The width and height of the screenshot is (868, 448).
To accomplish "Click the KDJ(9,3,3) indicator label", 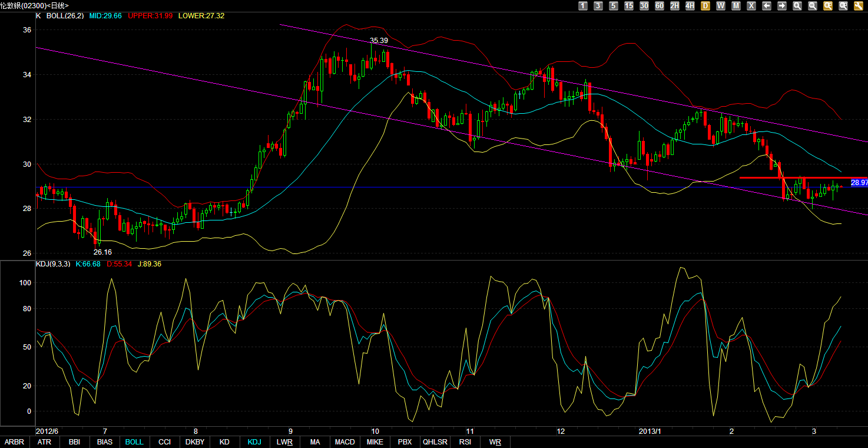I will [54, 264].
